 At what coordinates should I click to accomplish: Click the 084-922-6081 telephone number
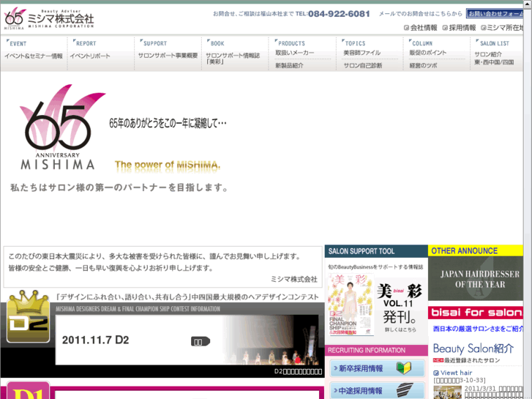339,14
